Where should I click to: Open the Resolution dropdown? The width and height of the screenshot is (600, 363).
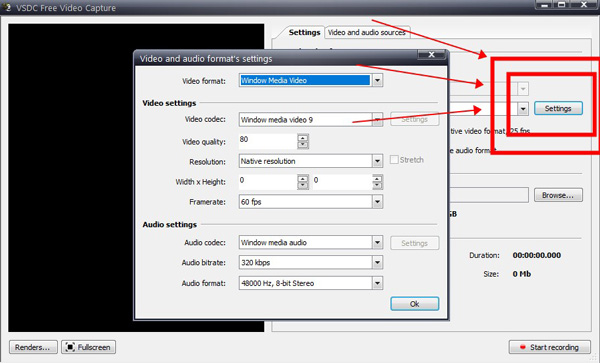click(x=377, y=161)
